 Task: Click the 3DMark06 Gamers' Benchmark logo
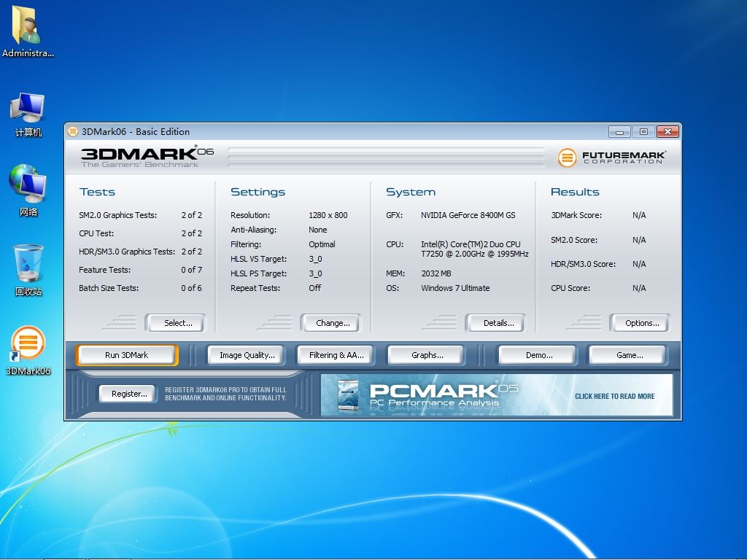(147, 157)
